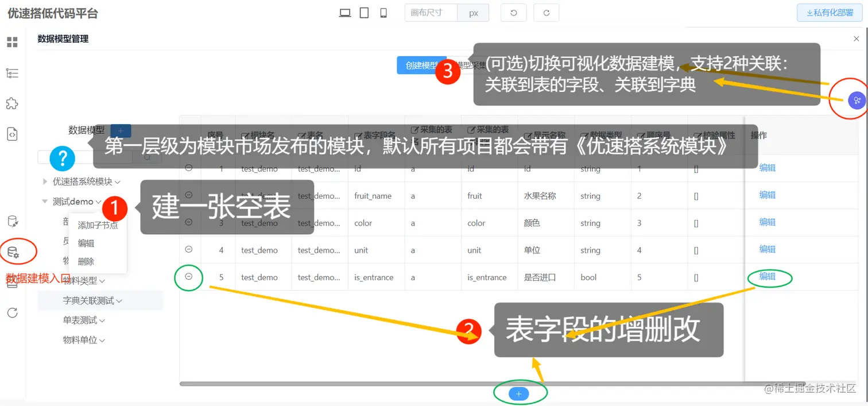The image size is (868, 406).
Task: Click the visual data modeling icon circled at top right
Action: (x=856, y=100)
